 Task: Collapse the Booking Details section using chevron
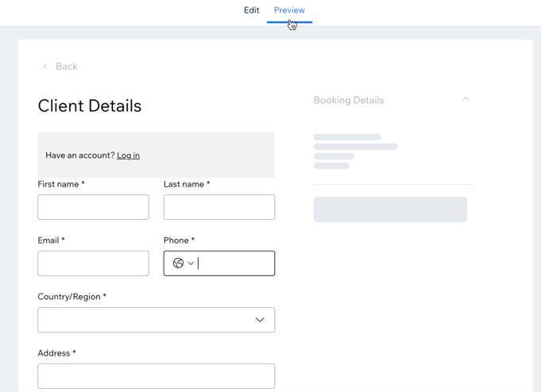click(466, 99)
